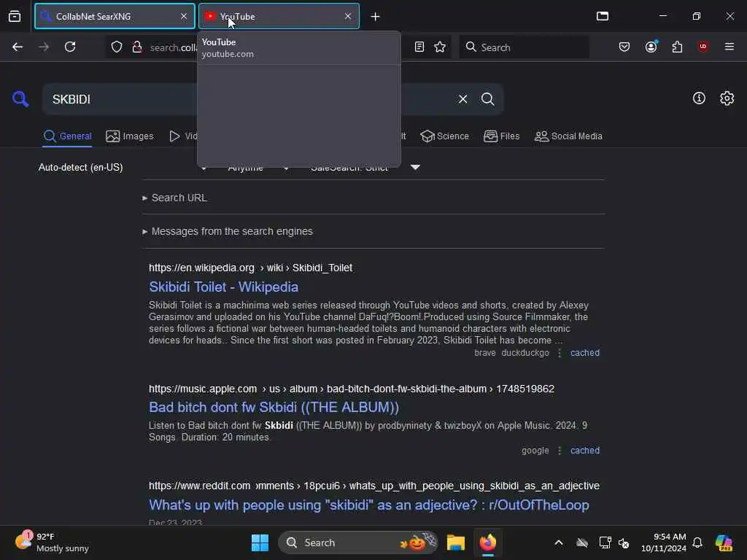Image resolution: width=747 pixels, height=560 pixels.
Task: Select the Social Media category tab
Action: [x=568, y=136]
